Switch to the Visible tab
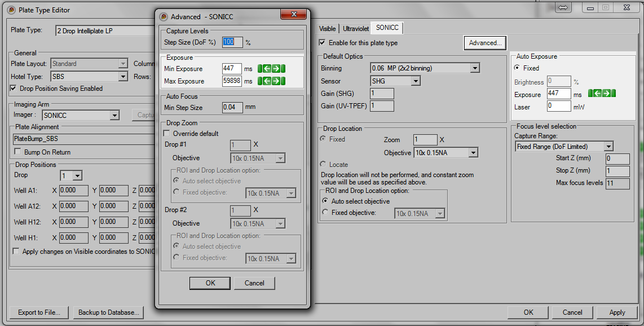The width and height of the screenshot is (644, 326). point(327,28)
